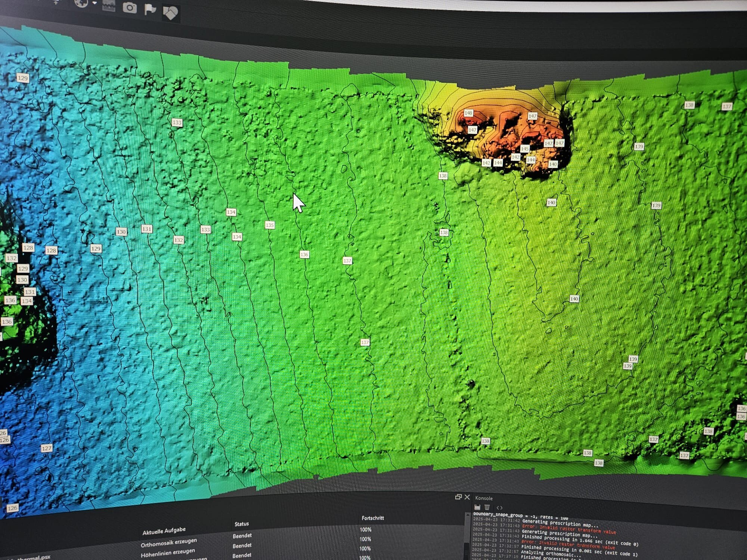Click the Konsole scrollbar up arrow
The height and width of the screenshot is (560, 747).
coord(467,515)
